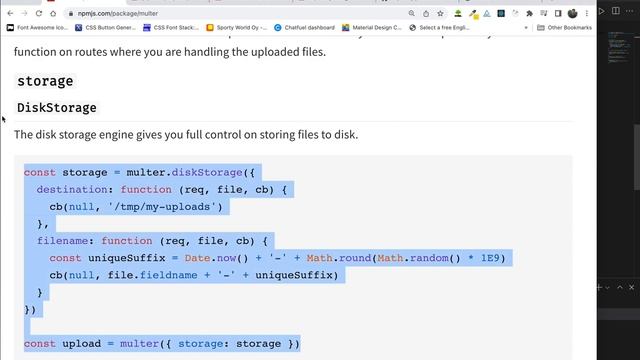Click the 'filename:' key in code

coord(66,241)
